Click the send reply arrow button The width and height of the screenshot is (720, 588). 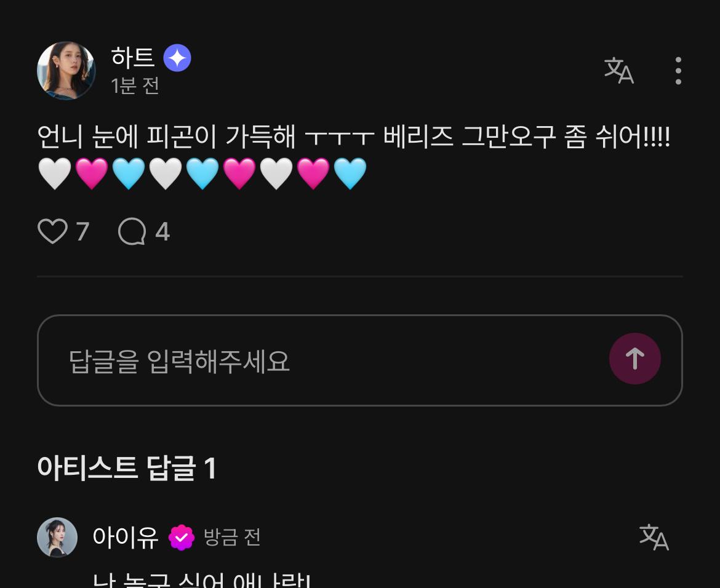coord(634,359)
